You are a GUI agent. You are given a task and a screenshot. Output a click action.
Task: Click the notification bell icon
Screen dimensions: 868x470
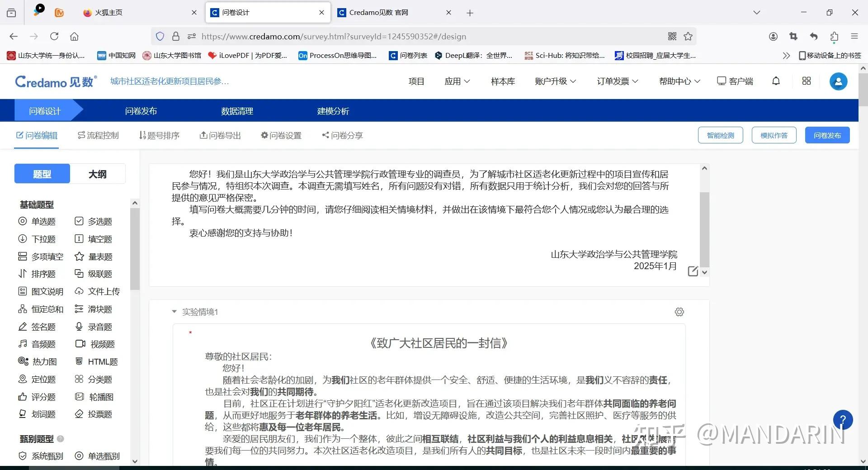[776, 81]
